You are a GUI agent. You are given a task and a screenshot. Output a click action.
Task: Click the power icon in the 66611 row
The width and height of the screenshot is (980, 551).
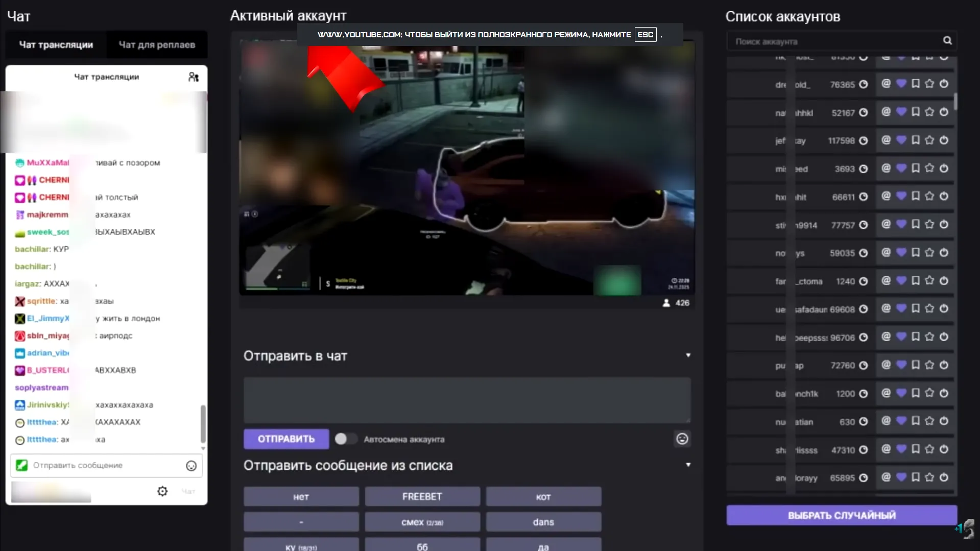[x=944, y=196]
